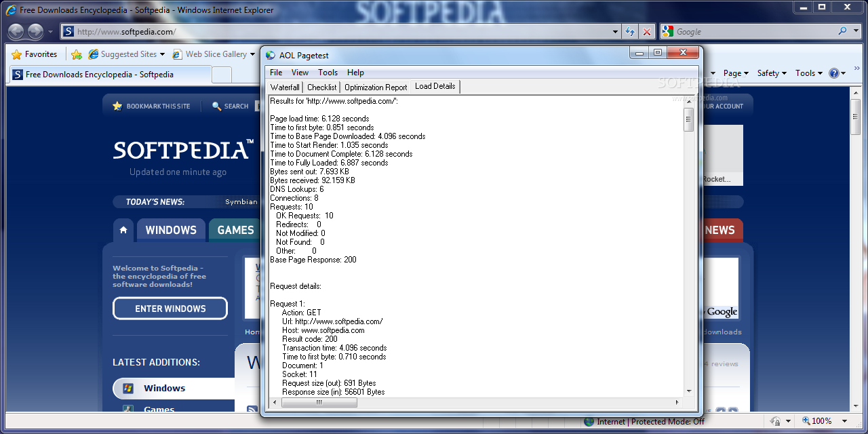Click the RSS feed icon on the page
Screen dimensions: 868x434
[252, 410]
